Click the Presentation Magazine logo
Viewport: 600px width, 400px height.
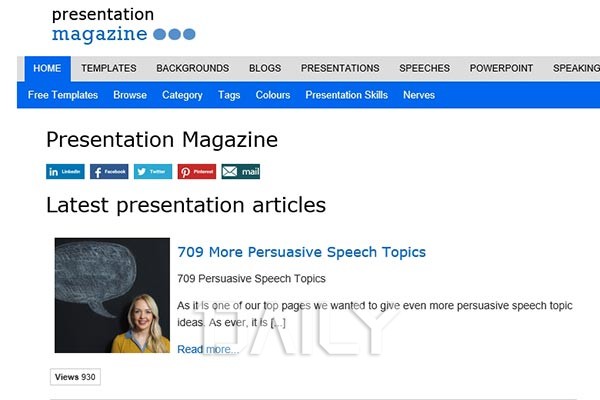coord(122,25)
